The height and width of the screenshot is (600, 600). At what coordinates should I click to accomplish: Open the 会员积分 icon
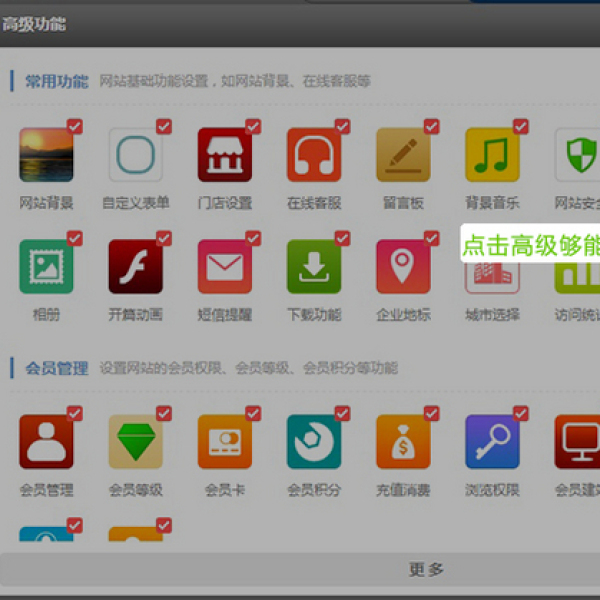pyautogui.click(x=314, y=442)
